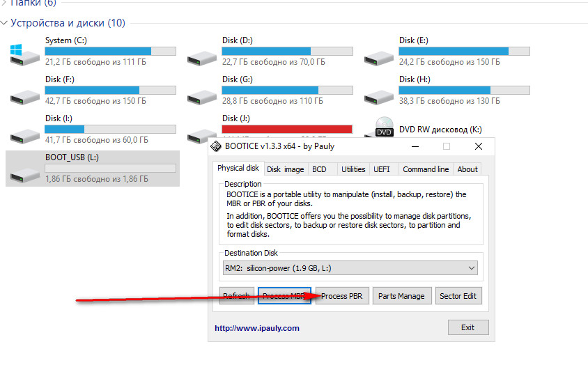The height and width of the screenshot is (381, 588).
Task: Switch to the UEFI tab
Action: (381, 169)
